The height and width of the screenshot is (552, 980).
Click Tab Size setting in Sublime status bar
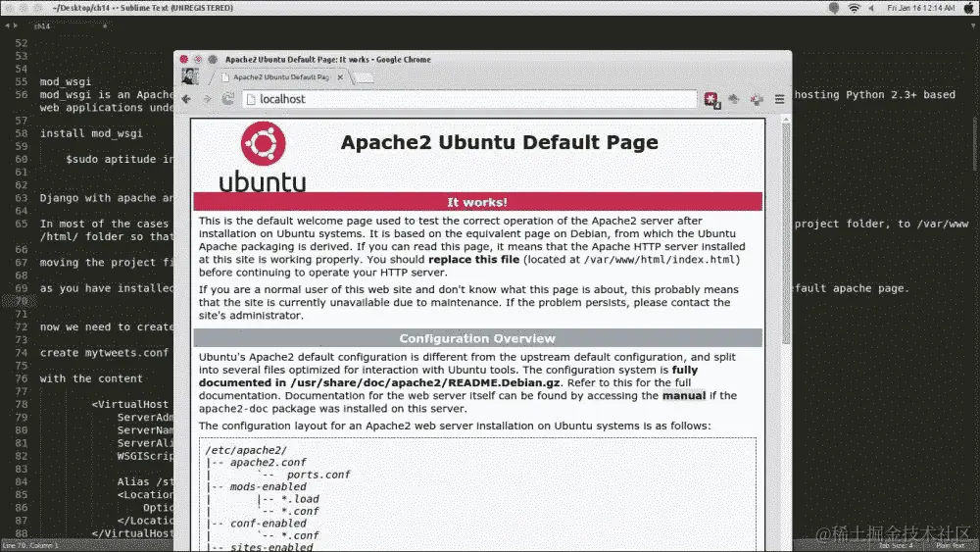click(x=896, y=546)
